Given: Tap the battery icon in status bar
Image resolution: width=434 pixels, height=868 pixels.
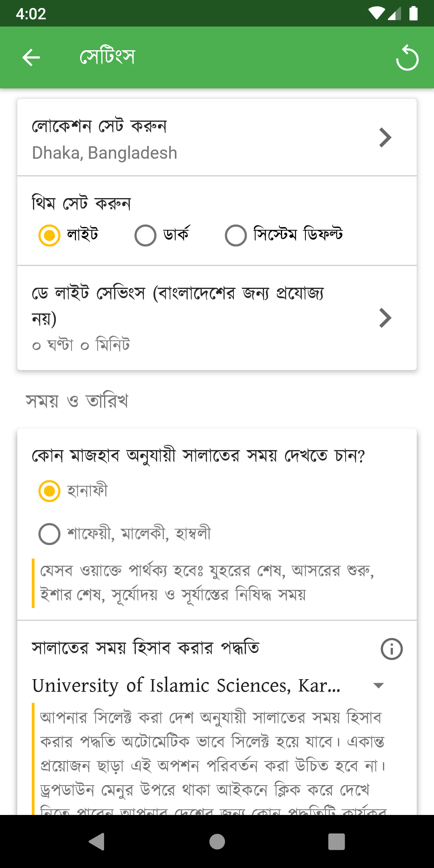Looking at the screenshot, I should (414, 13).
